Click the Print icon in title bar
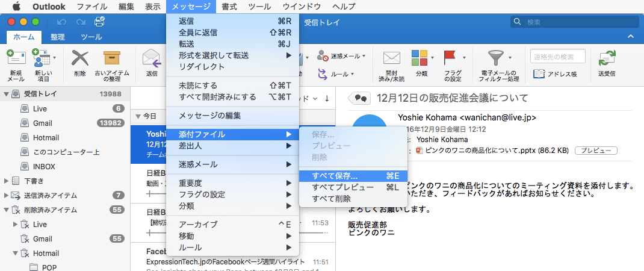The height and width of the screenshot is (271, 644). (99, 22)
